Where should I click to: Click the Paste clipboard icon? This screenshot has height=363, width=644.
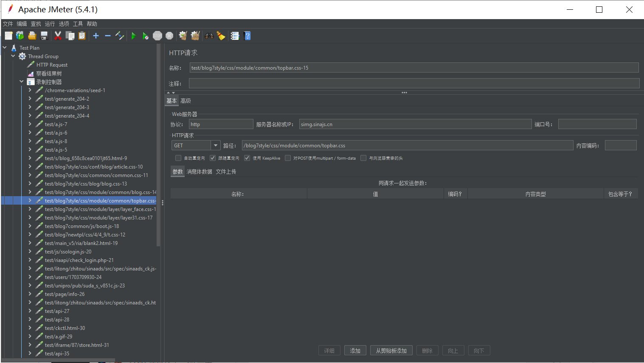tap(82, 36)
